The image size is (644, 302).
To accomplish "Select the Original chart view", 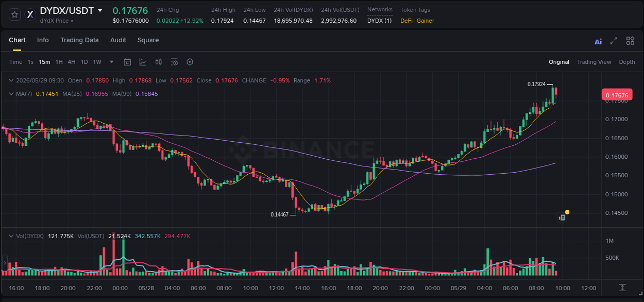I will click(559, 62).
